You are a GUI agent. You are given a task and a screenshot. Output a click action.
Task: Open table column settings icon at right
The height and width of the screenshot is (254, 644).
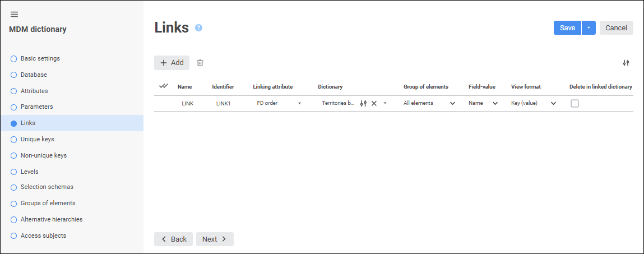(626, 63)
